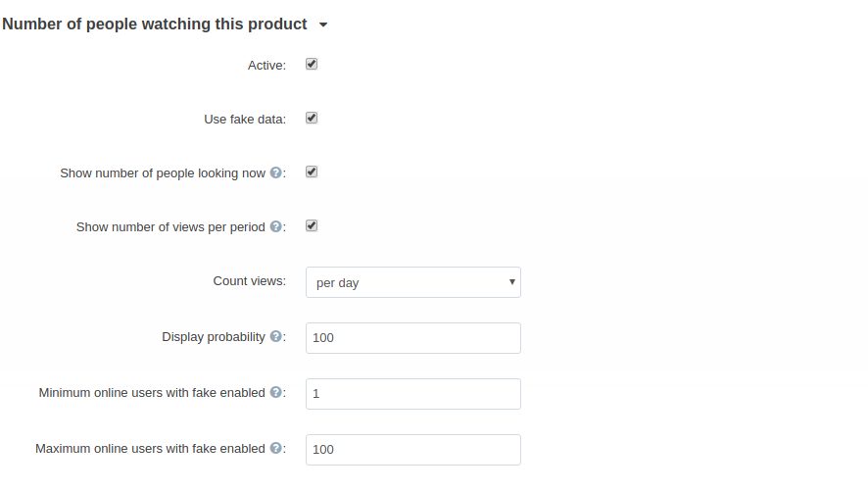Open the Count views dropdown
Image resolution: width=868 pixels, height=491 pixels.
413,282
